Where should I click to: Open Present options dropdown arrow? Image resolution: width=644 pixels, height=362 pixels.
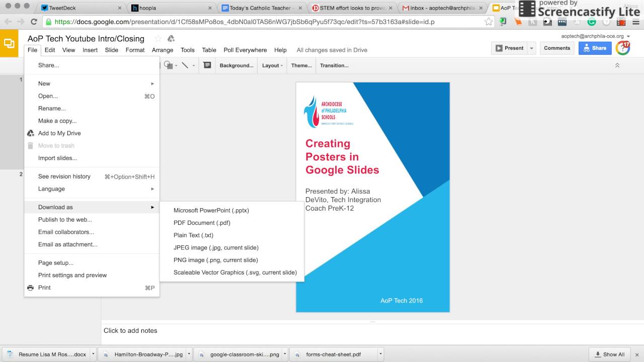point(532,48)
